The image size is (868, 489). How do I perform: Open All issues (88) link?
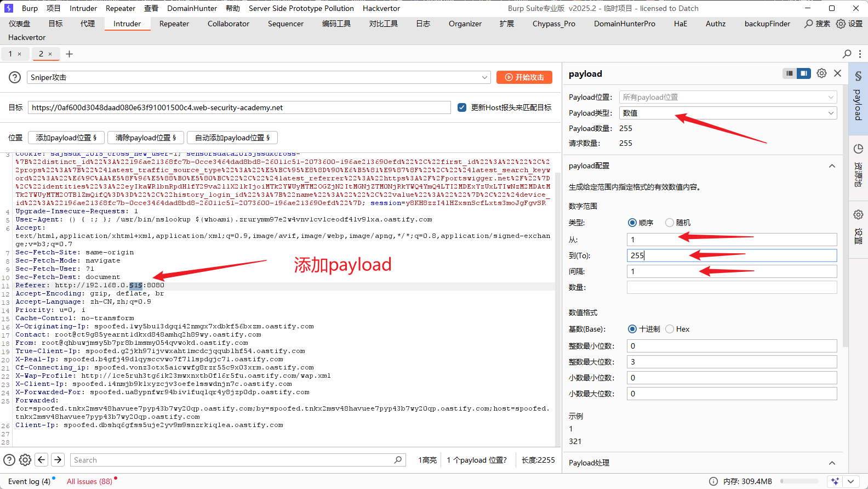(x=89, y=481)
